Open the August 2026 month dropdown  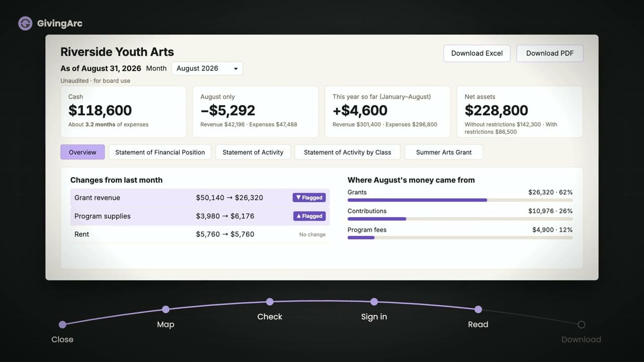click(x=207, y=68)
